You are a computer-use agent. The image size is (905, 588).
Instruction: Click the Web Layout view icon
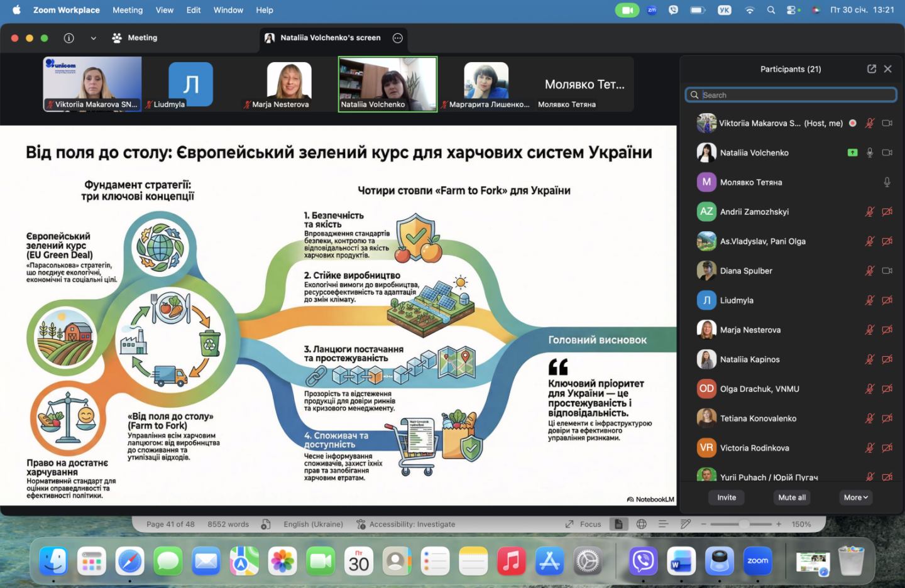642,524
